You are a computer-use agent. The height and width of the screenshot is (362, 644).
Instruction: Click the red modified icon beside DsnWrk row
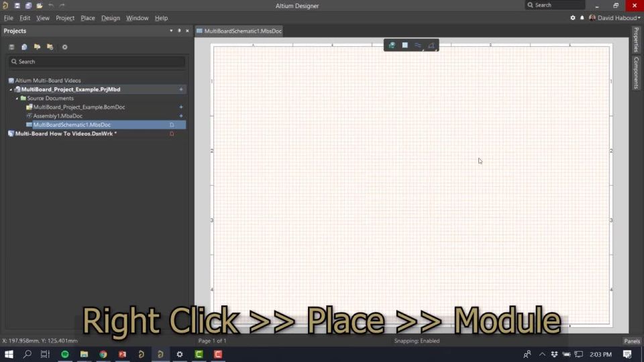tap(172, 134)
